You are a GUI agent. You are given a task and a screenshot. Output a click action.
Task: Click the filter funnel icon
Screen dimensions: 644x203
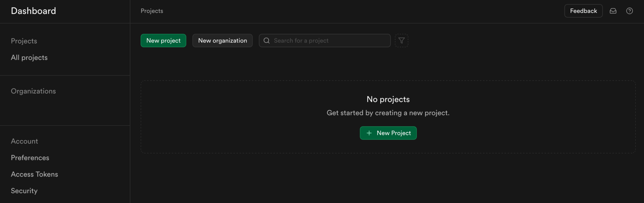[401, 41]
